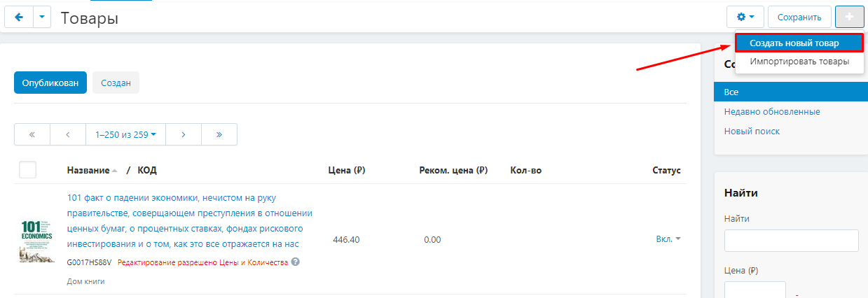Jump to last page double-arrow
Image resolution: width=868 pixels, height=298 pixels.
tap(219, 134)
